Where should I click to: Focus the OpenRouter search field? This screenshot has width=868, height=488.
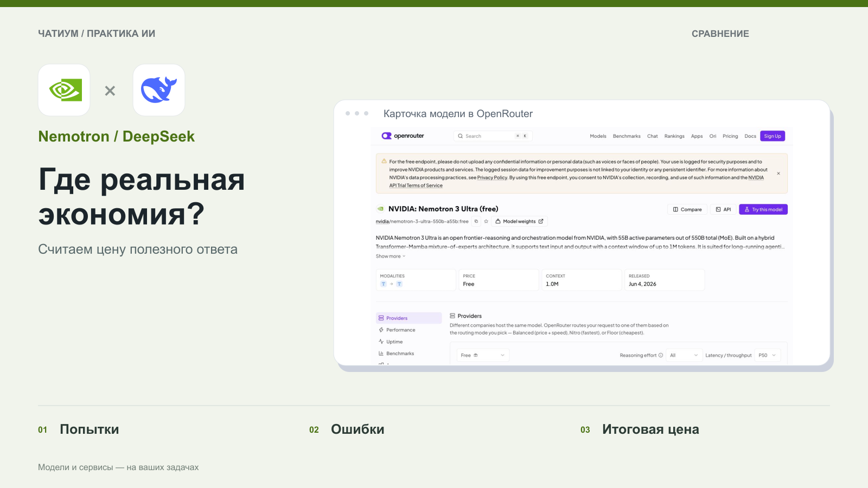(493, 136)
